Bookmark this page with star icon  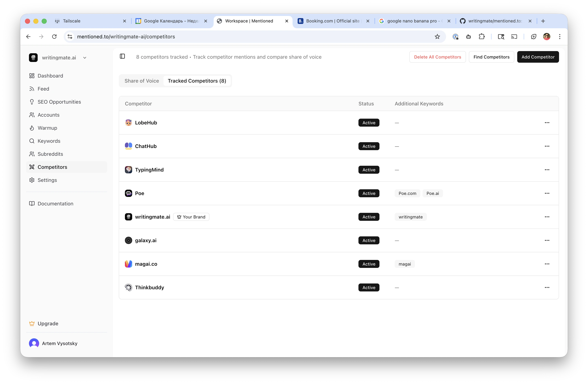coord(437,37)
